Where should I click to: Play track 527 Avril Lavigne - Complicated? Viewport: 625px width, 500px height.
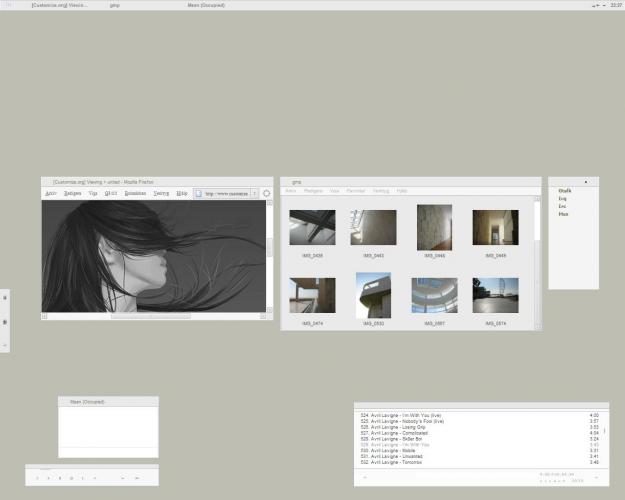click(x=400, y=433)
